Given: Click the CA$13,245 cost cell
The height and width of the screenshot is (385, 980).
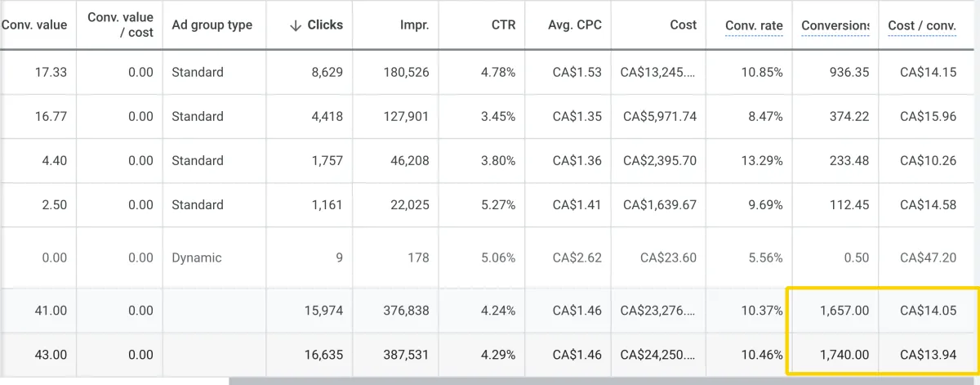Looking at the screenshot, I should pos(659,72).
